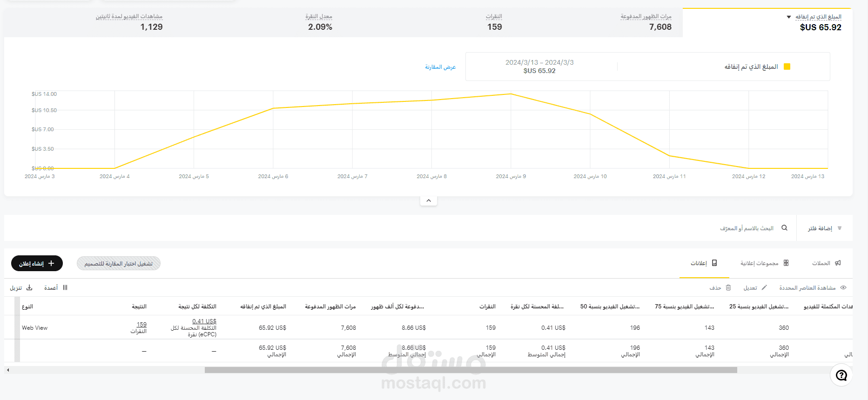Image resolution: width=868 pixels, height=400 pixels.
Task: Click the 9 مارس 2024 chart peak point
Action: coord(511,94)
